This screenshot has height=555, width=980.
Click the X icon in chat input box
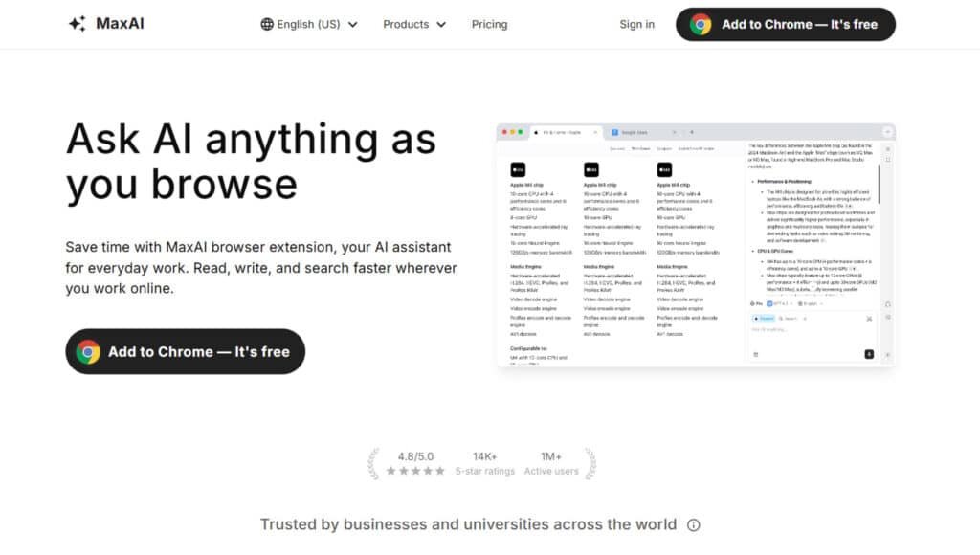(x=869, y=319)
